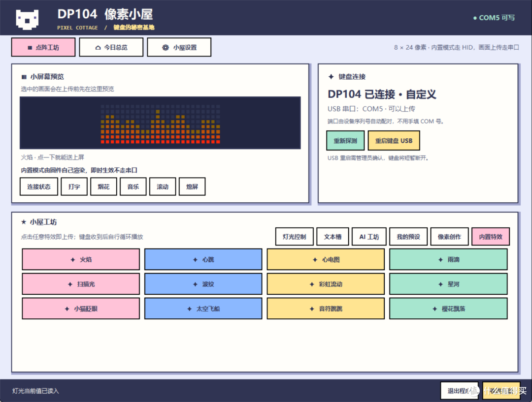Click the PIXEL COTTAGE subtitle text
Image resolution: width=532 pixels, height=402 pixels.
[77, 28]
